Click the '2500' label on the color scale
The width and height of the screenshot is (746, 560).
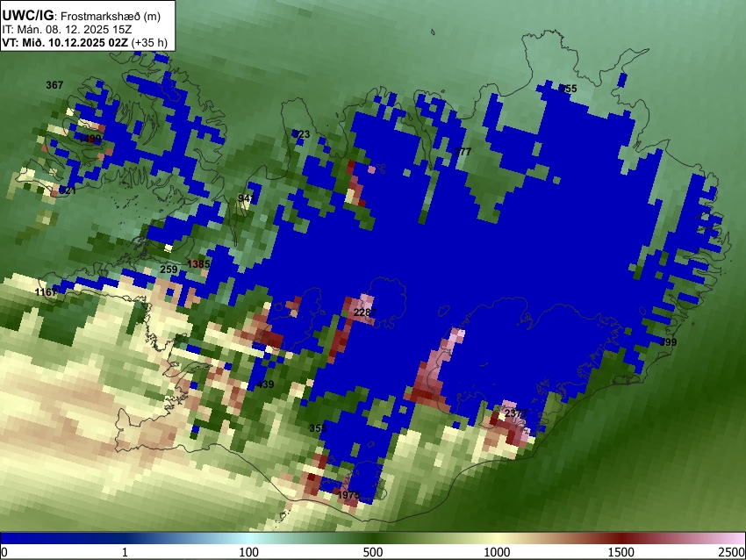[x=732, y=552]
